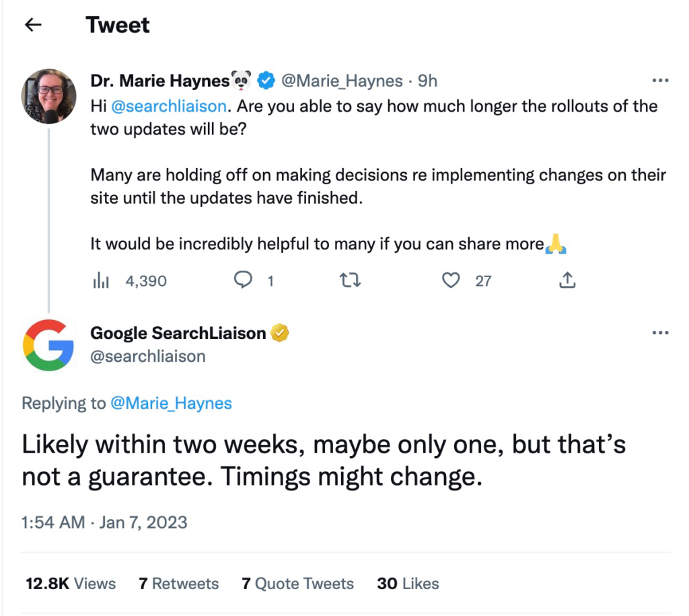Click the blue verified badge

tap(266, 81)
